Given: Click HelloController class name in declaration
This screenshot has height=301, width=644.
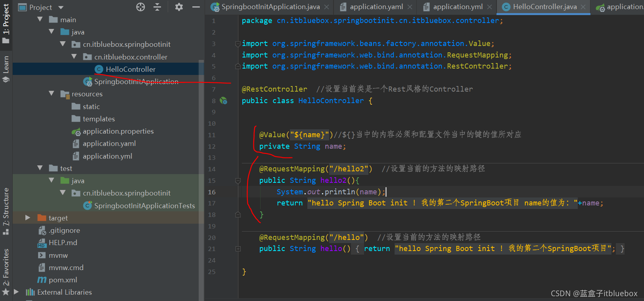Looking at the screenshot, I should tap(331, 101).
